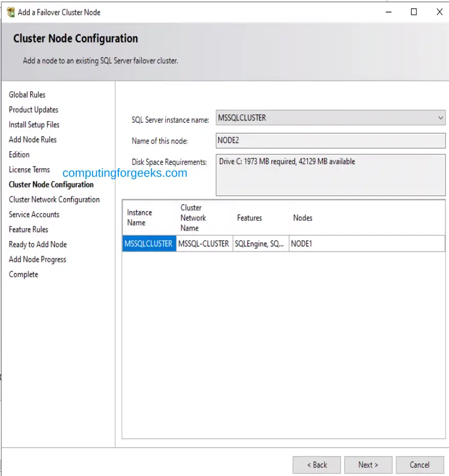Open the SQL Server instance name dropdown

click(331, 118)
